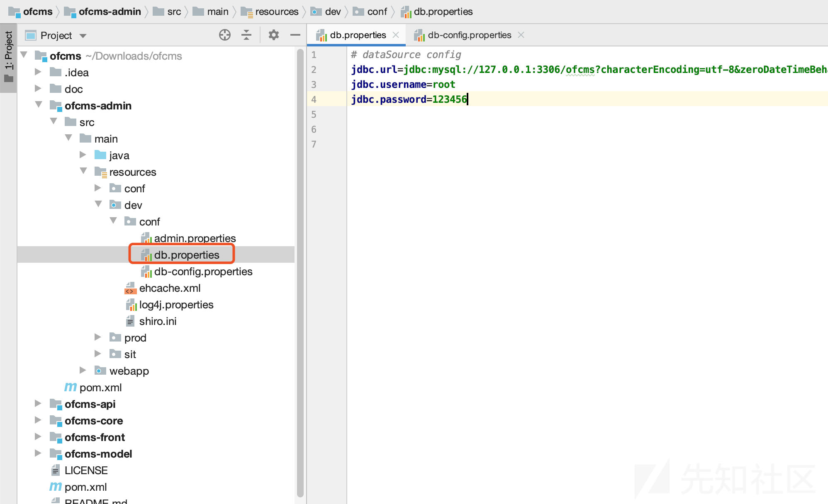
Task: Click the Locate/Scroll from Source target icon
Action: [225, 35]
